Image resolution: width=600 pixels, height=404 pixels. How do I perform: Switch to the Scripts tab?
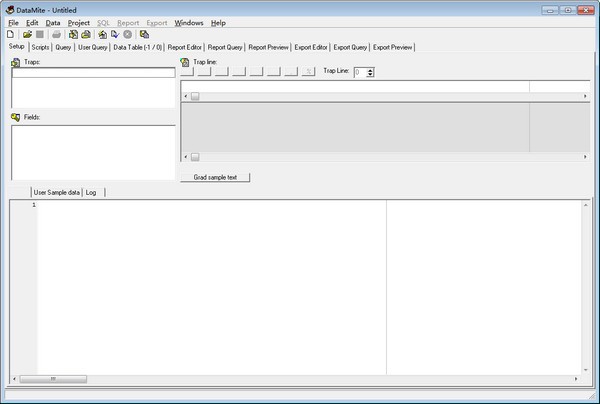point(40,47)
